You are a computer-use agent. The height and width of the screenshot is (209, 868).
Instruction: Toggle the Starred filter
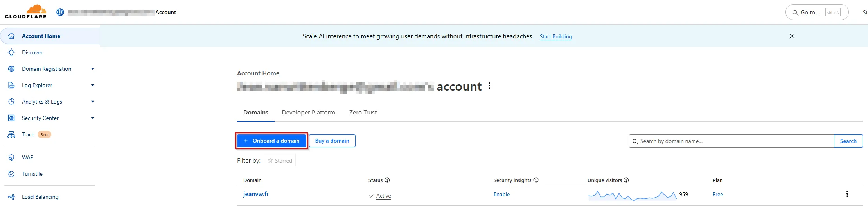(x=280, y=161)
